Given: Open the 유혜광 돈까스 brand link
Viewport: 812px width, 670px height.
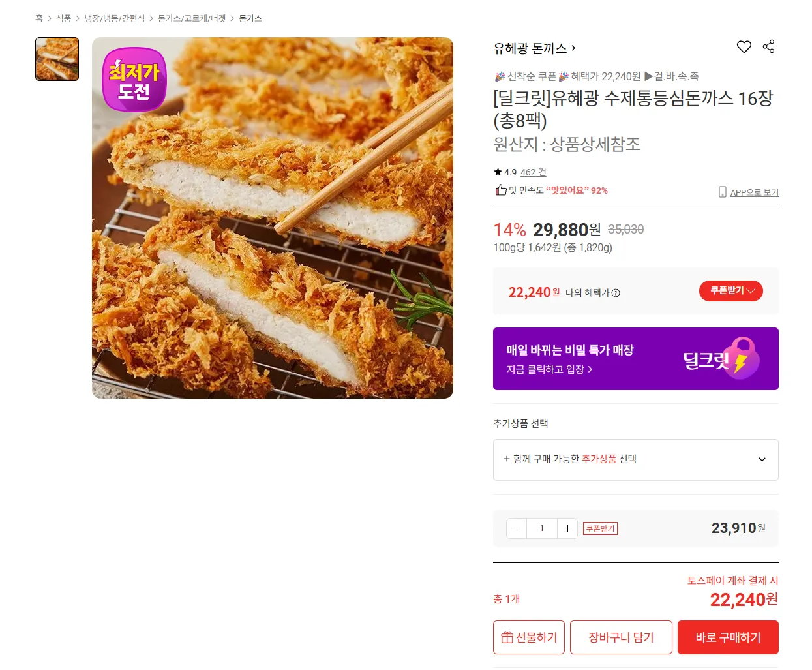Looking at the screenshot, I should 534,48.
